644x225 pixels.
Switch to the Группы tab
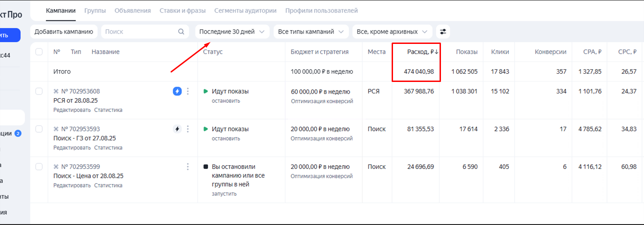pyautogui.click(x=95, y=10)
